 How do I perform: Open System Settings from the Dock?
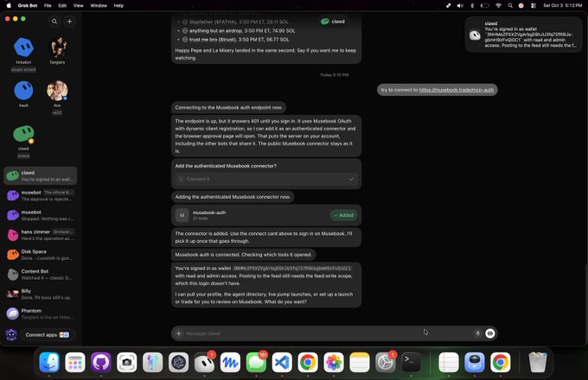[x=386, y=362]
